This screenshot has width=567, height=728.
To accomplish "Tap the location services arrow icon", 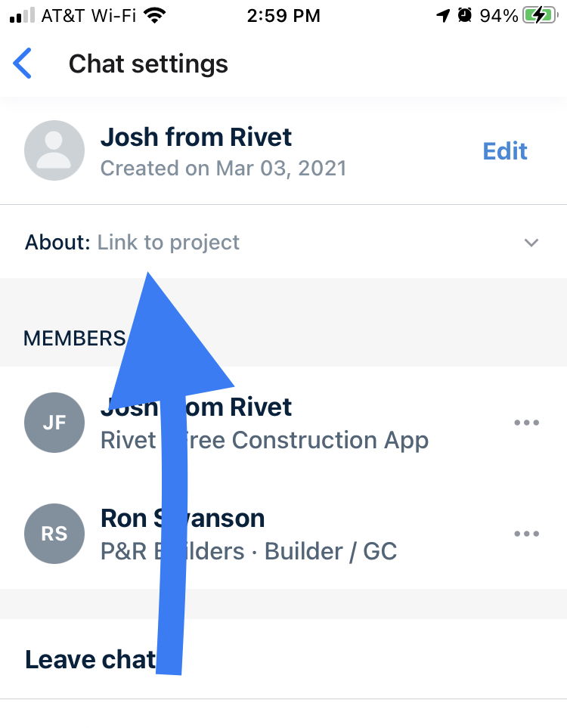I will point(443,16).
